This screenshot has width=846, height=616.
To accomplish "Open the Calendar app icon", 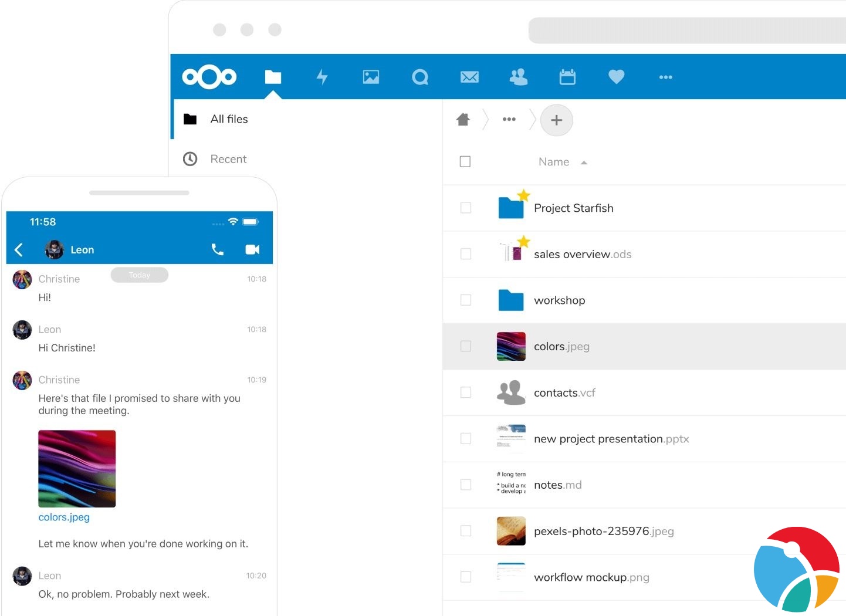I will coord(567,77).
